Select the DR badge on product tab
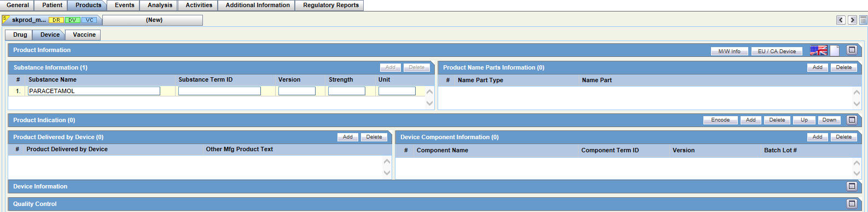Viewport: 868px width, 212px height. pos(56,20)
